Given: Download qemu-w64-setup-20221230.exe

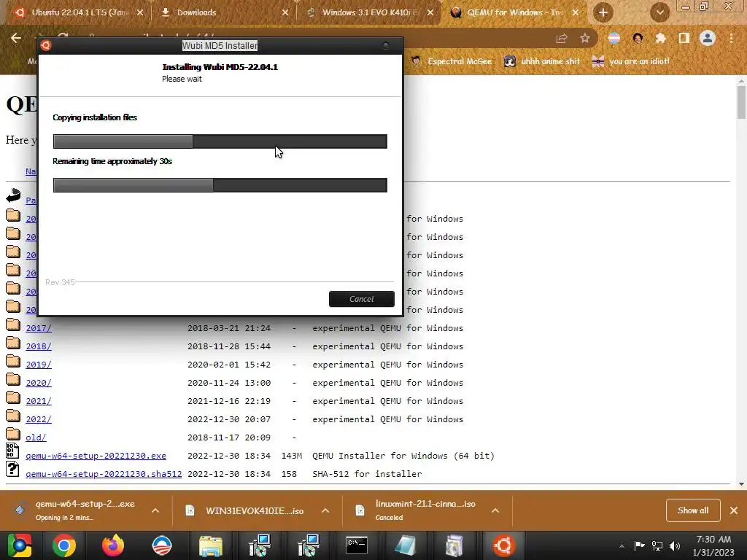Looking at the screenshot, I should click(96, 456).
